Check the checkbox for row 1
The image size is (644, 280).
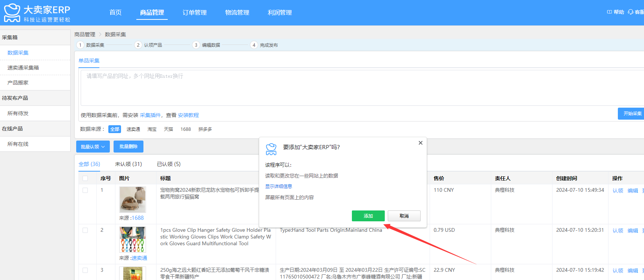[85, 190]
